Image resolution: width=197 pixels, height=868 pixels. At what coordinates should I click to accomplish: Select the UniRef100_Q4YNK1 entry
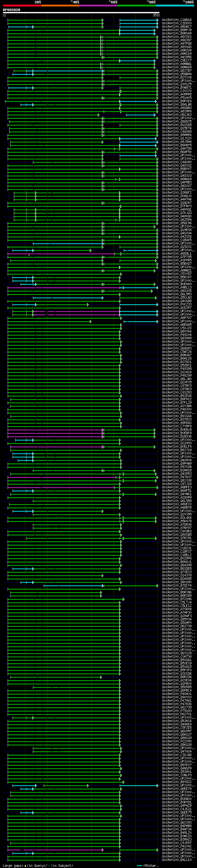pos(177,494)
